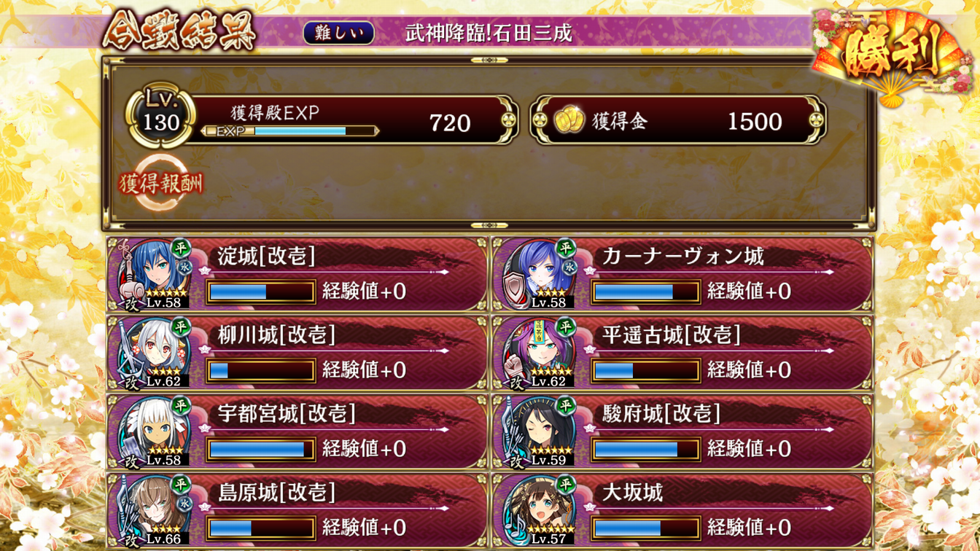The height and width of the screenshot is (551, 980).
Task: Click the 宇都宮城[改壱] experience bar
Action: click(260, 449)
